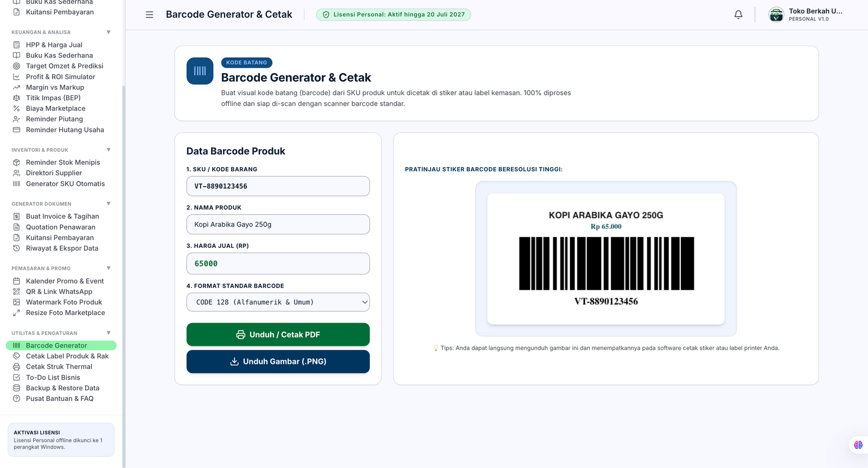Collapse the Generator Dokumen section
The image size is (868, 468).
pyautogui.click(x=108, y=204)
